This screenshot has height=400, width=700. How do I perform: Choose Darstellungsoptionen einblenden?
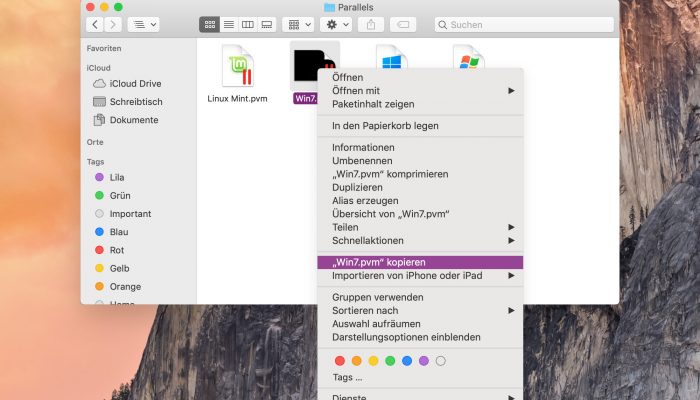coord(420,338)
